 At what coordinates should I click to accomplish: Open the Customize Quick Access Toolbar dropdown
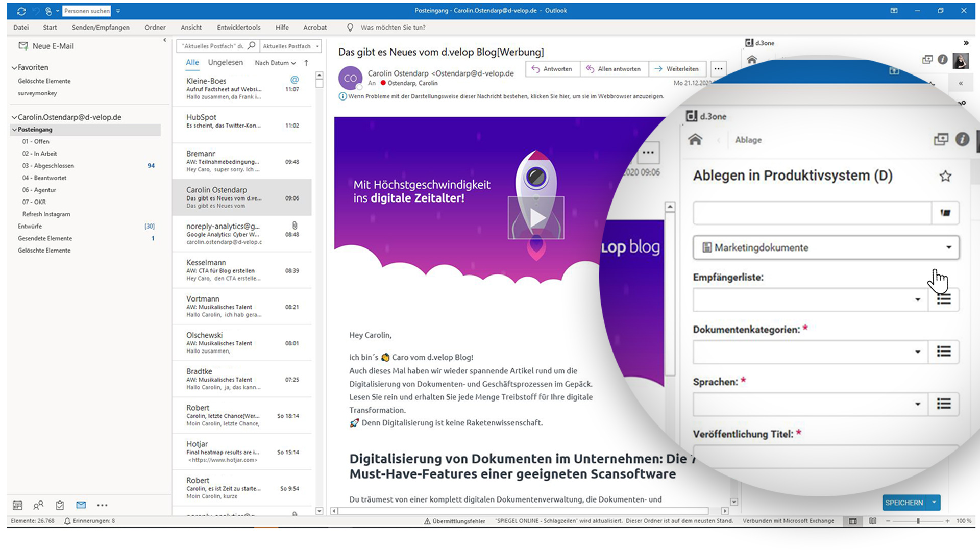tap(118, 11)
